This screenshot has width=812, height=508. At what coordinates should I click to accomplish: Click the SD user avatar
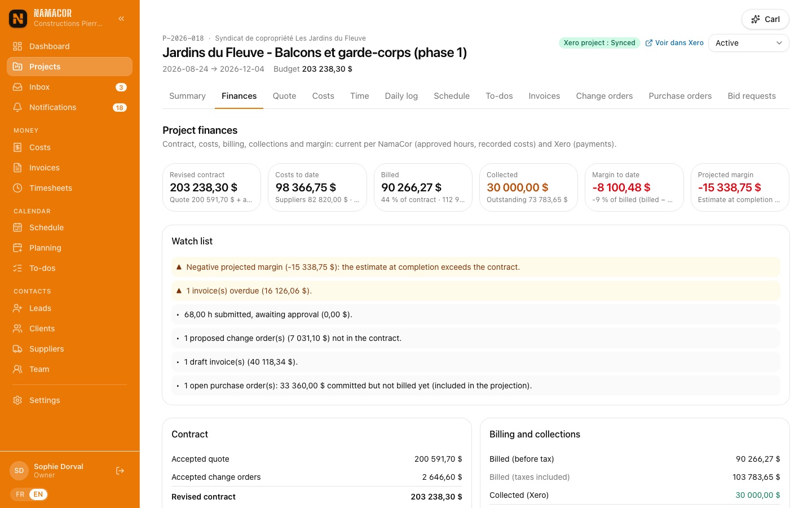coord(19,471)
